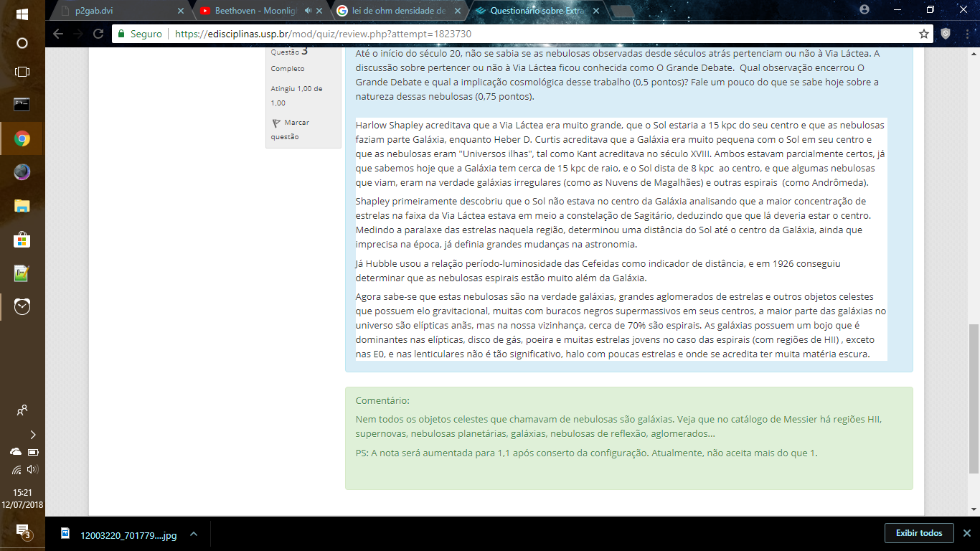Open the downloaded jpg file options arrow
980x551 pixels.
pos(193,534)
